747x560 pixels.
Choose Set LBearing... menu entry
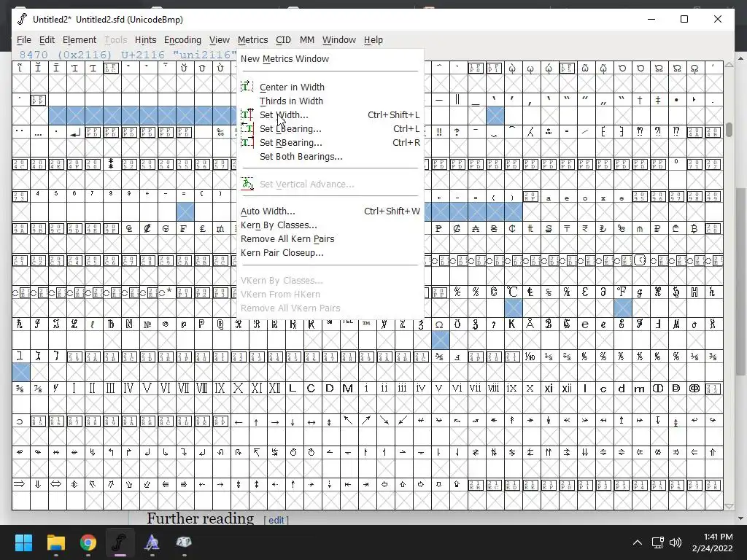(x=329, y=128)
